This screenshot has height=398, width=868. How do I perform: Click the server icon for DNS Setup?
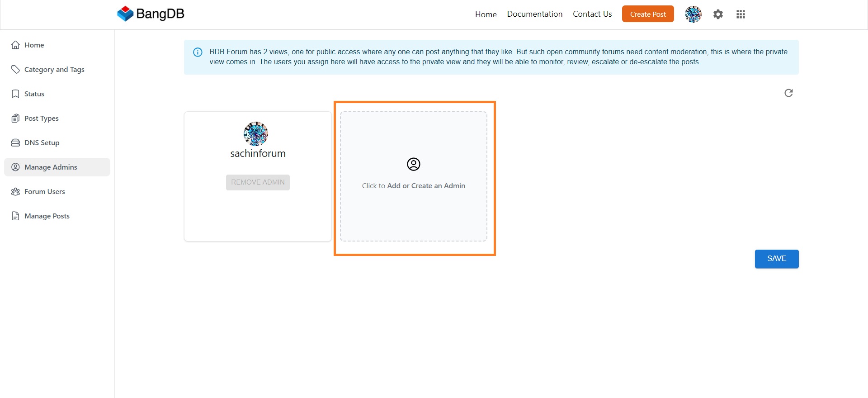point(15,142)
